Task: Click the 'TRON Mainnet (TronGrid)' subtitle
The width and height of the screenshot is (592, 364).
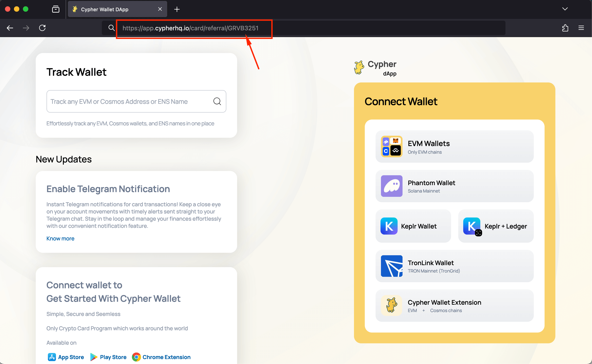Action: [434, 271]
